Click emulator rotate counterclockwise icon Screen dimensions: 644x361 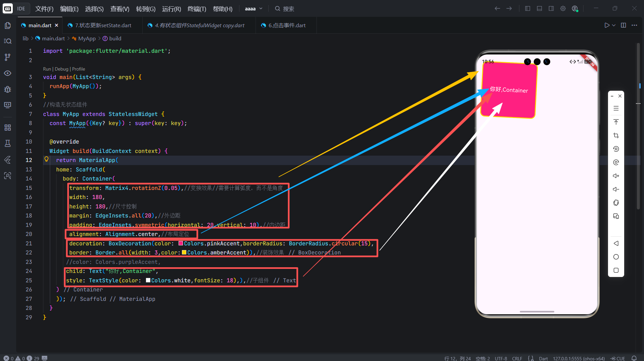click(616, 149)
